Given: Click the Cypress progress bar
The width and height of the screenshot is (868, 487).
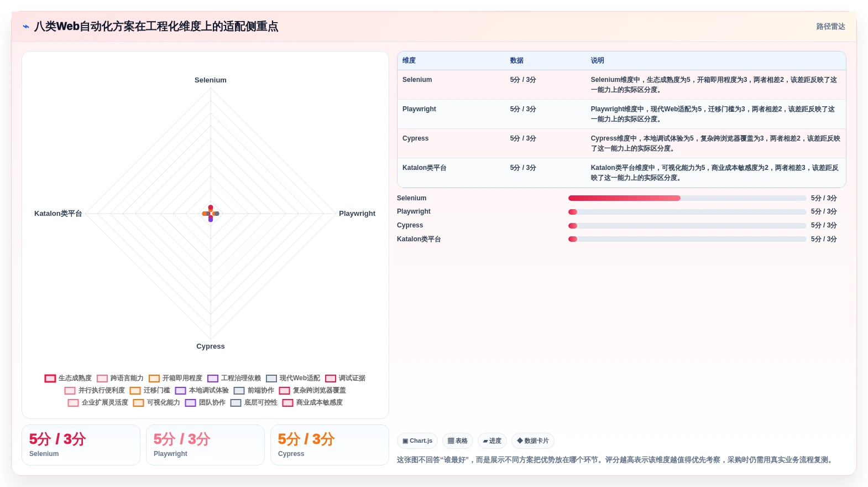Looking at the screenshot, I should pos(687,226).
